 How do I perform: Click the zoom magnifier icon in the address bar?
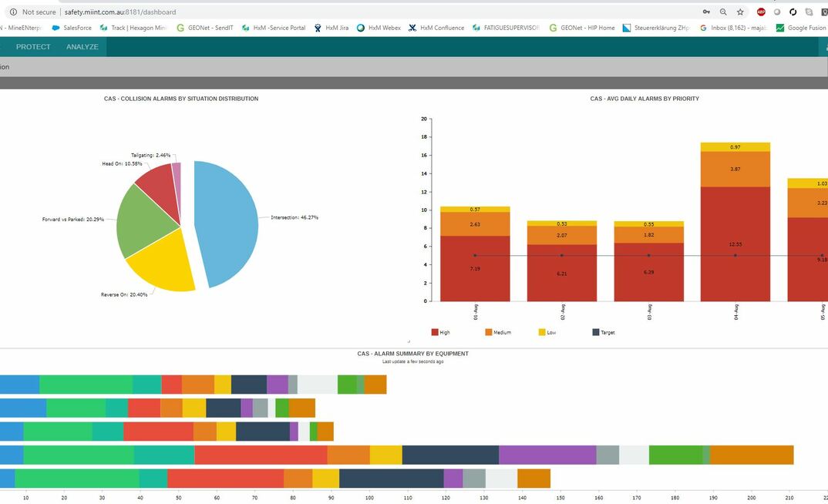coord(723,12)
